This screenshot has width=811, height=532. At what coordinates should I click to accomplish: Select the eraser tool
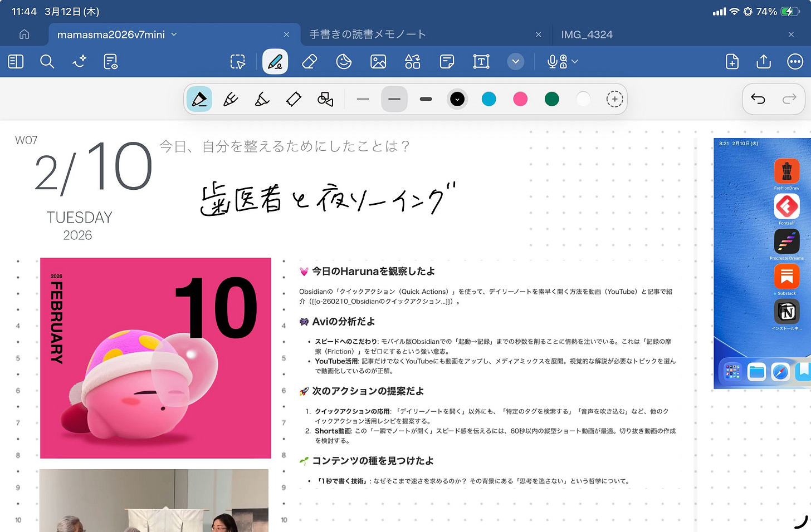310,61
